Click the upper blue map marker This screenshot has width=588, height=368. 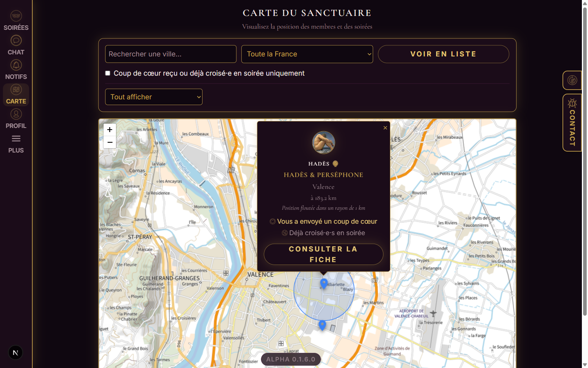coord(324,283)
